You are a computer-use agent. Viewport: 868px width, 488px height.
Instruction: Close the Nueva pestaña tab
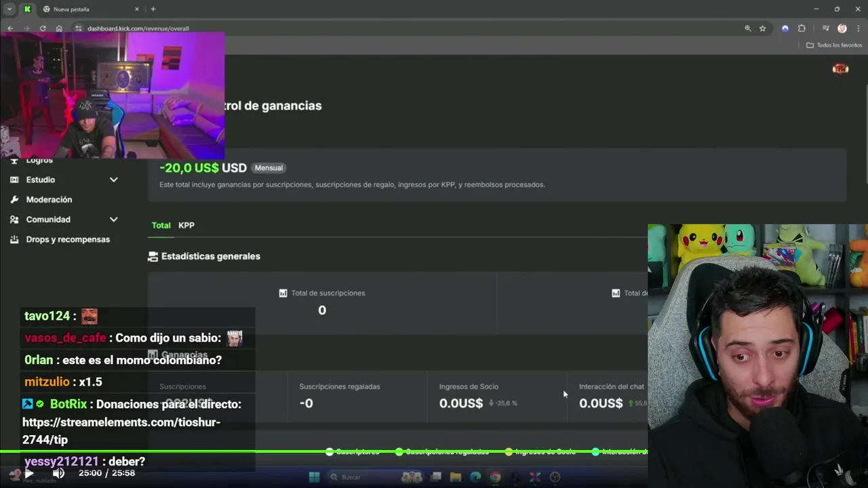pos(136,9)
